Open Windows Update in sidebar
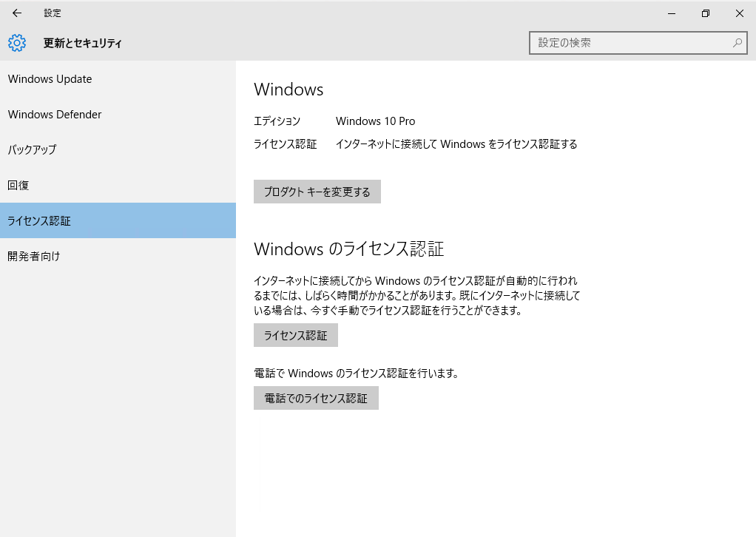This screenshot has height=537, width=756. [x=118, y=79]
